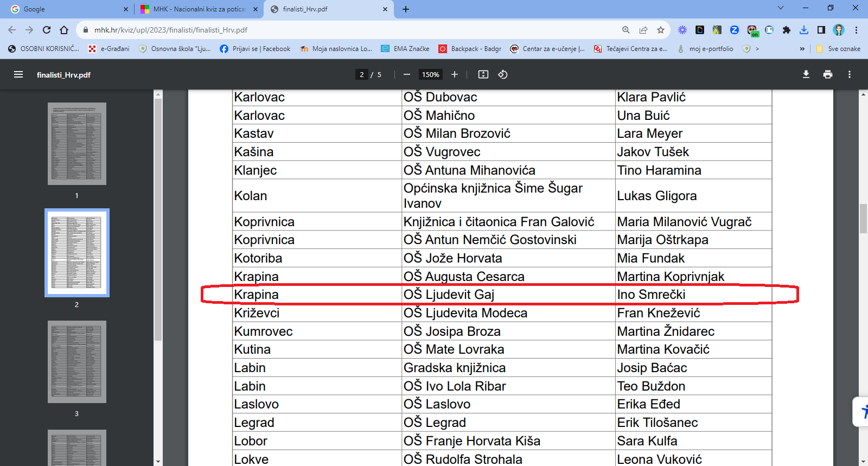Open the Chrome profile avatar
This screenshot has width=868, height=466.
point(839,30)
